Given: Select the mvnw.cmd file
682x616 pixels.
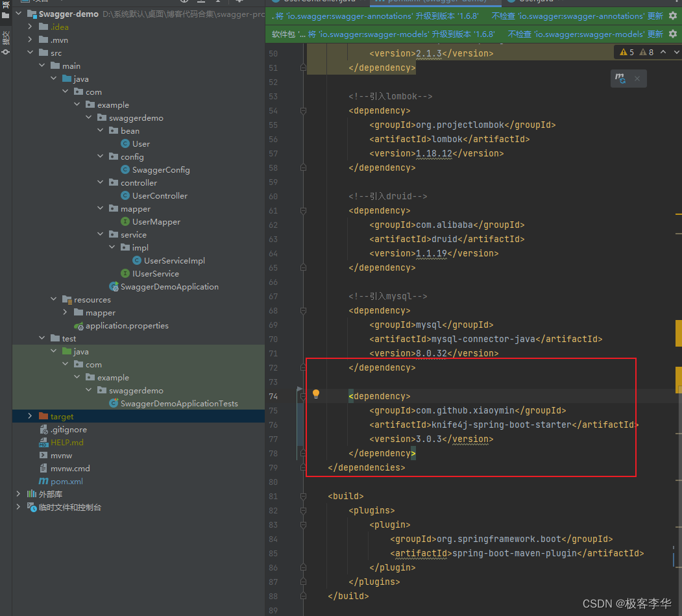Looking at the screenshot, I should [x=70, y=469].
